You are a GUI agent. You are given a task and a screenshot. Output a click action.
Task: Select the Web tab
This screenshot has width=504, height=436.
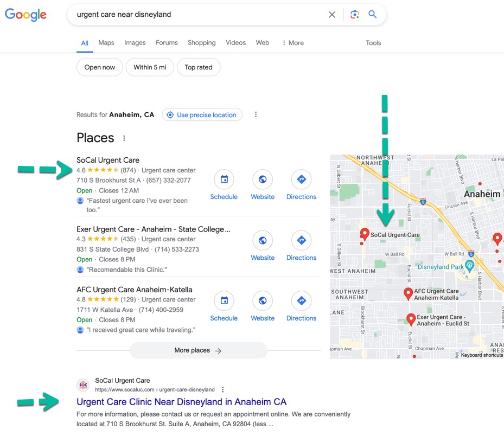pos(262,43)
